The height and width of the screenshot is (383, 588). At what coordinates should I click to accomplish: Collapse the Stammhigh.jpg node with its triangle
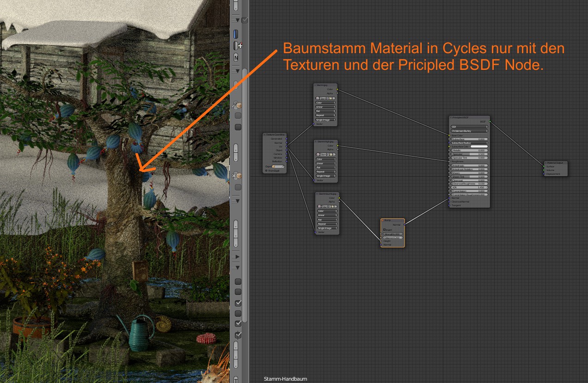316,142
